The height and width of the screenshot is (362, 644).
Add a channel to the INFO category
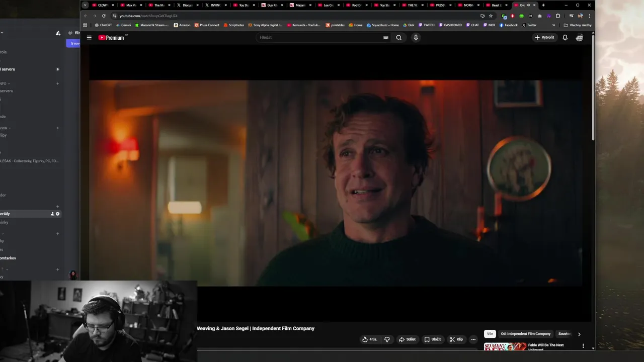click(57, 83)
